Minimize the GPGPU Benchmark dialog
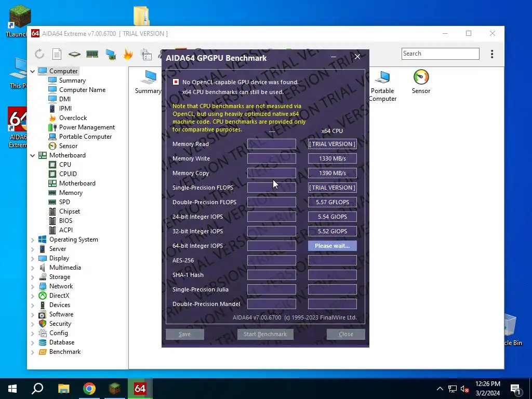The width and height of the screenshot is (532, 399). tap(334, 57)
